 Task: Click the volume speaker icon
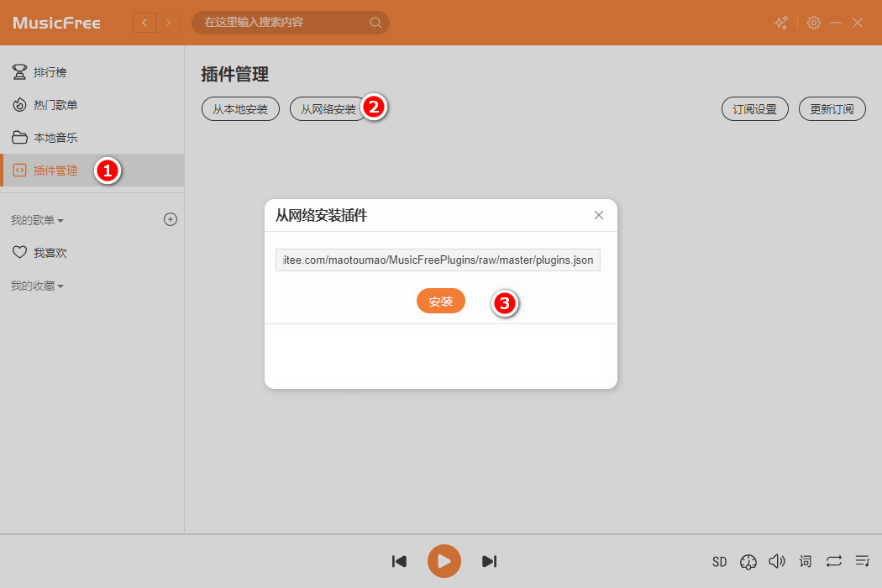click(x=777, y=561)
